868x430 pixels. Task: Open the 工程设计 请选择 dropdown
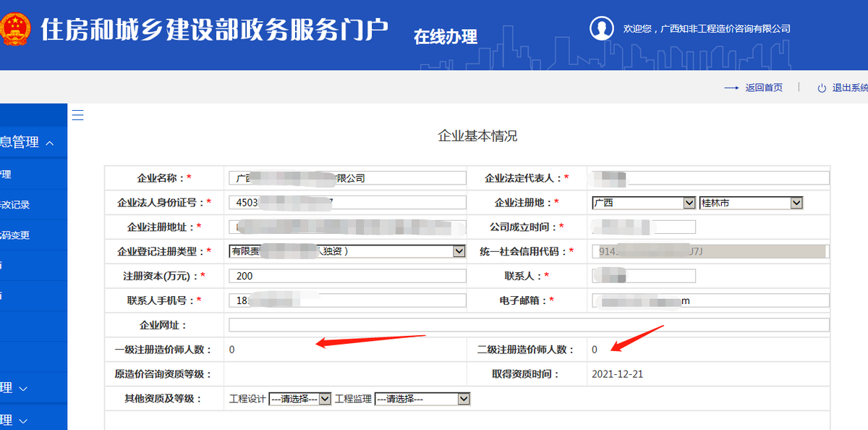323,398
